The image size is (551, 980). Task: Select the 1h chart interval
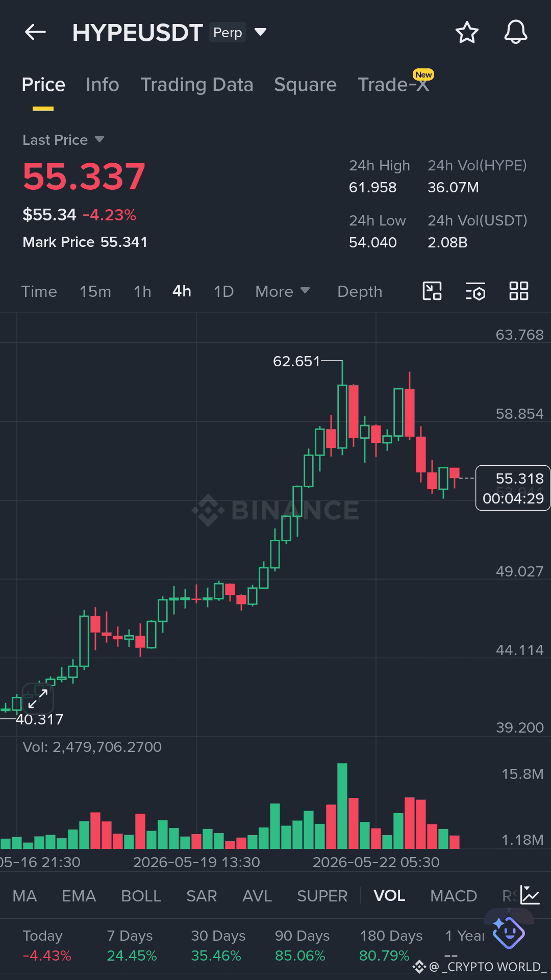[142, 291]
